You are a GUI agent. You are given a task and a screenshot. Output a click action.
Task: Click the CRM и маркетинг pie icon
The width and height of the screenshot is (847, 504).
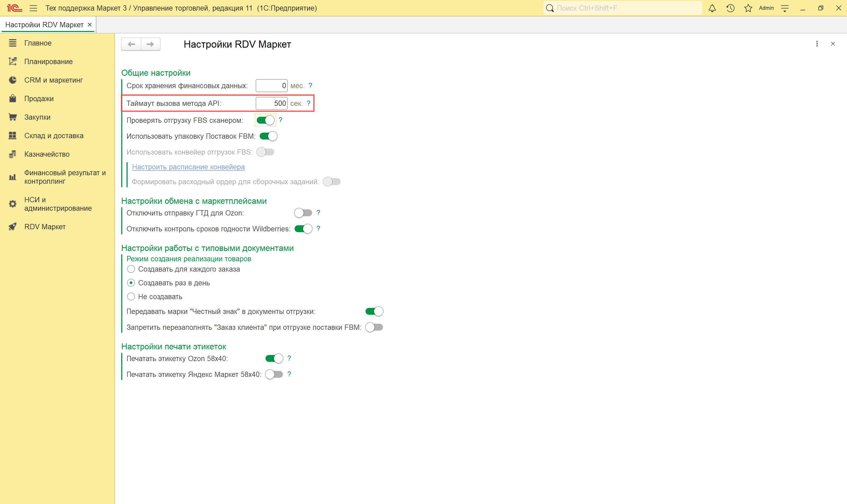[x=12, y=80]
